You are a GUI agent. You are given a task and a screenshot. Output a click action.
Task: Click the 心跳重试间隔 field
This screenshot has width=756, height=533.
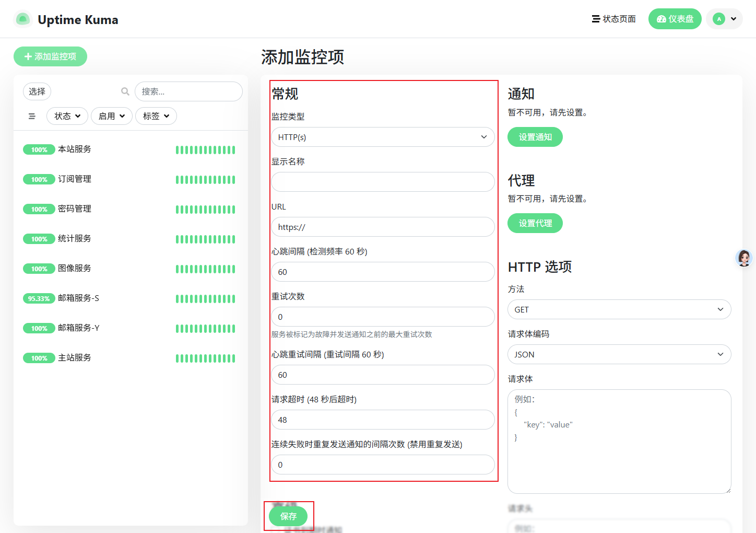coord(383,375)
